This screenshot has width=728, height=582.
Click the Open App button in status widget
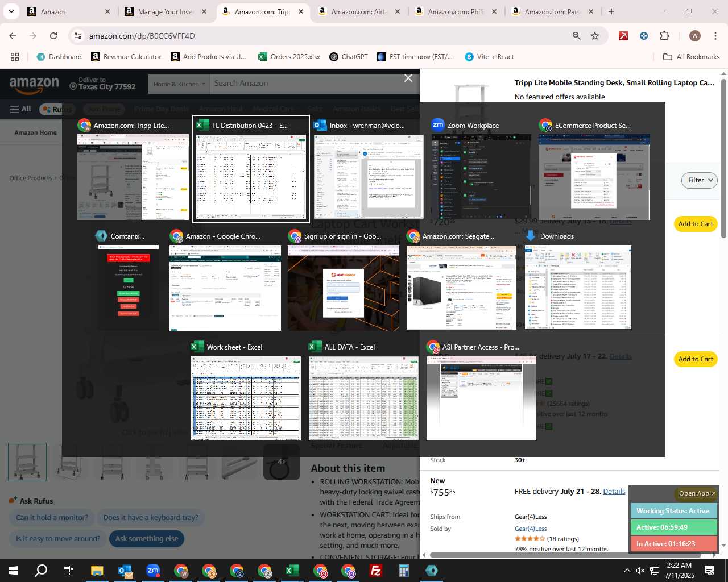click(696, 493)
